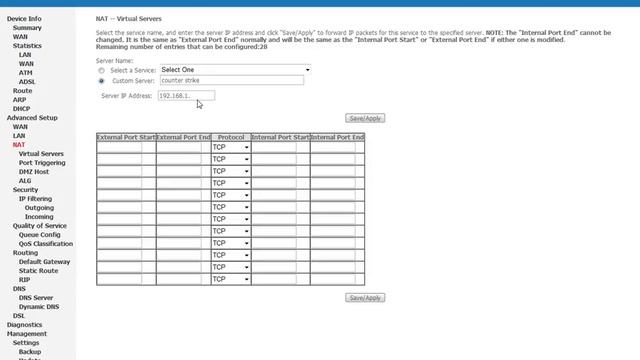
Task: Go to the DHCP page
Action: (x=21, y=109)
